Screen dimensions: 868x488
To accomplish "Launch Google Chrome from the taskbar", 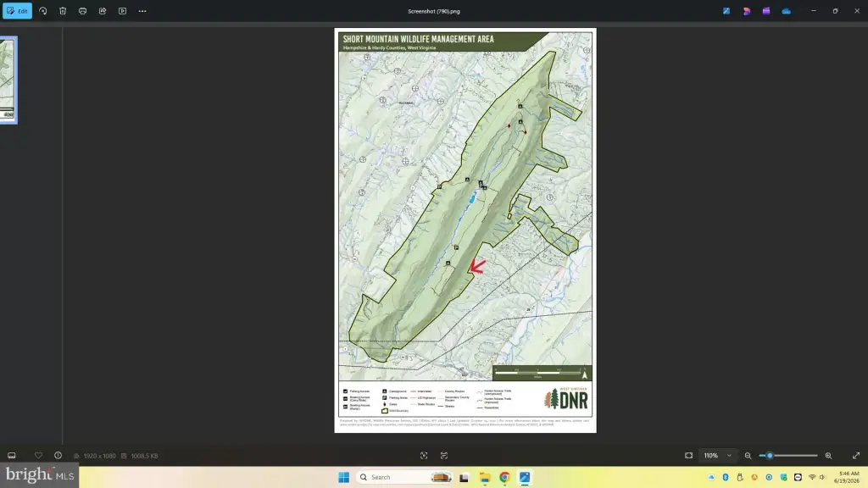I will click(504, 478).
